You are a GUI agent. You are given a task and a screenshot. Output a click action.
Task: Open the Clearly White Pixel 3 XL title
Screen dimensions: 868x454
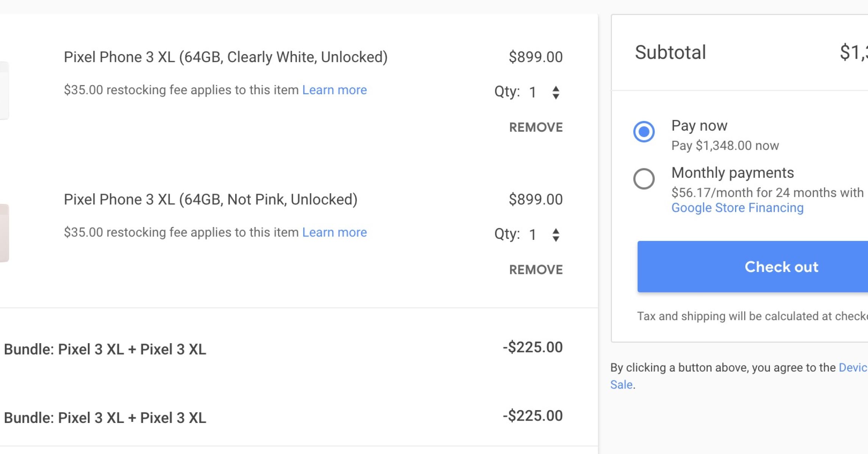pyautogui.click(x=225, y=57)
